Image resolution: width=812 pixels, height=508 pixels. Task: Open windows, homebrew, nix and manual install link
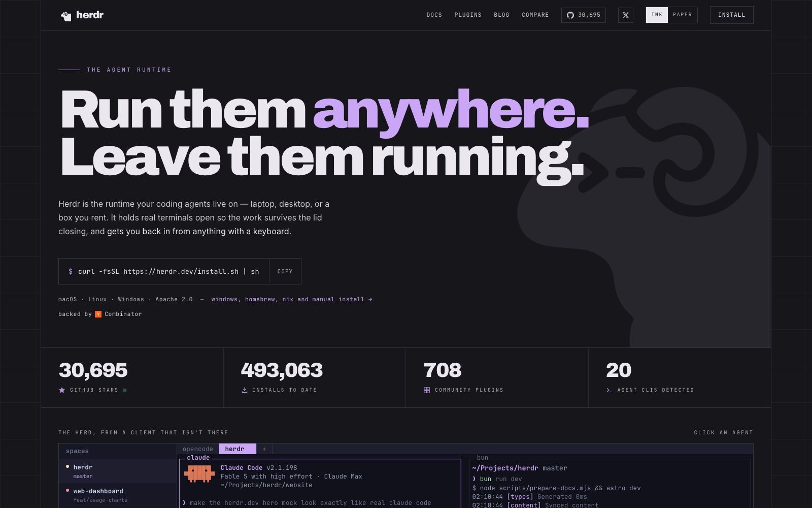pyautogui.click(x=292, y=300)
